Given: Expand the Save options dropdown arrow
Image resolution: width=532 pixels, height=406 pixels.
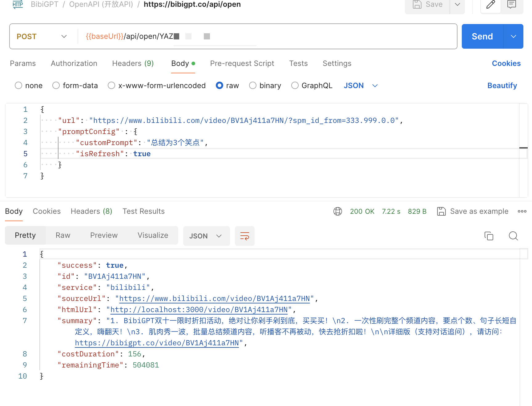Looking at the screenshot, I should point(457,4).
